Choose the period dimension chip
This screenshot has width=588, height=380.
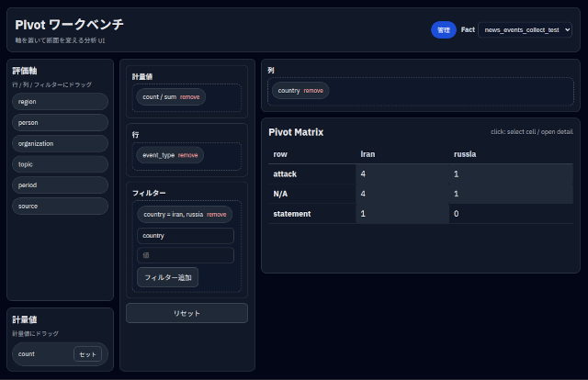click(60, 185)
